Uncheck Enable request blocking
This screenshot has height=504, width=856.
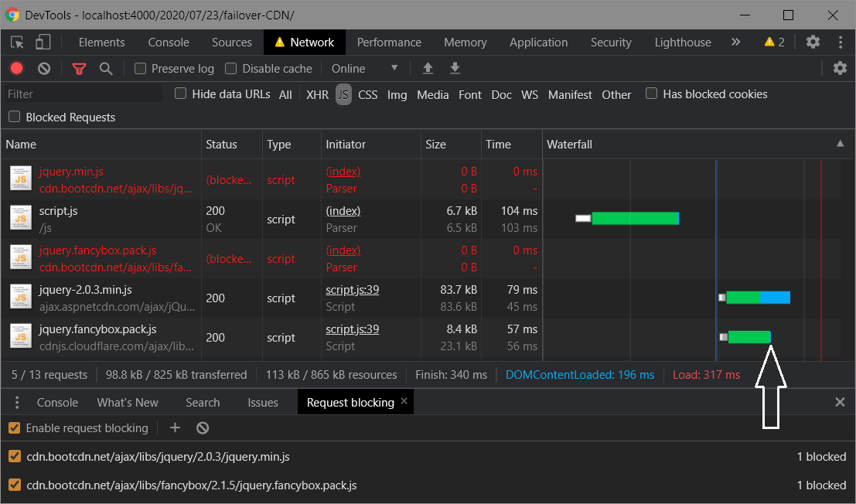[x=14, y=428]
